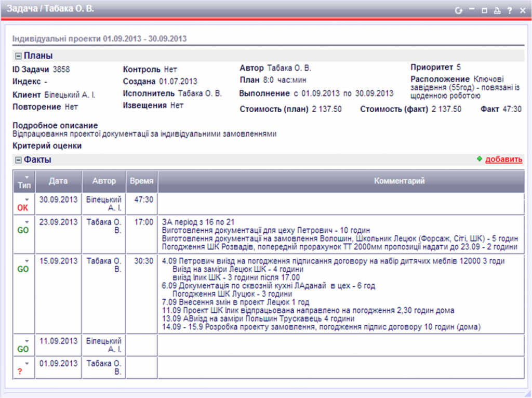Viewport: 532px width, 398px height.
Task: Click the client name Білецький А. І. in Планы
Action: [x=70, y=95]
